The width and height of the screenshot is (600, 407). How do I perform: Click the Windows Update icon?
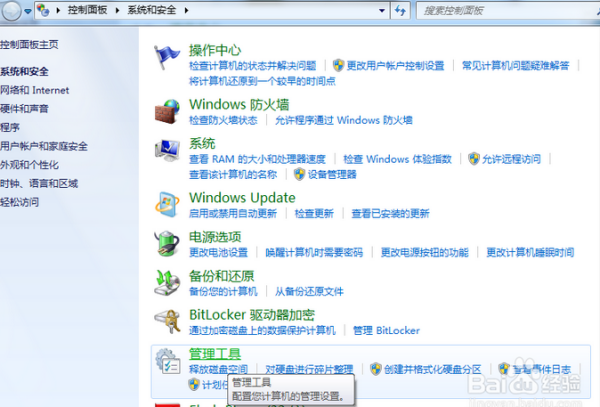[x=167, y=205]
